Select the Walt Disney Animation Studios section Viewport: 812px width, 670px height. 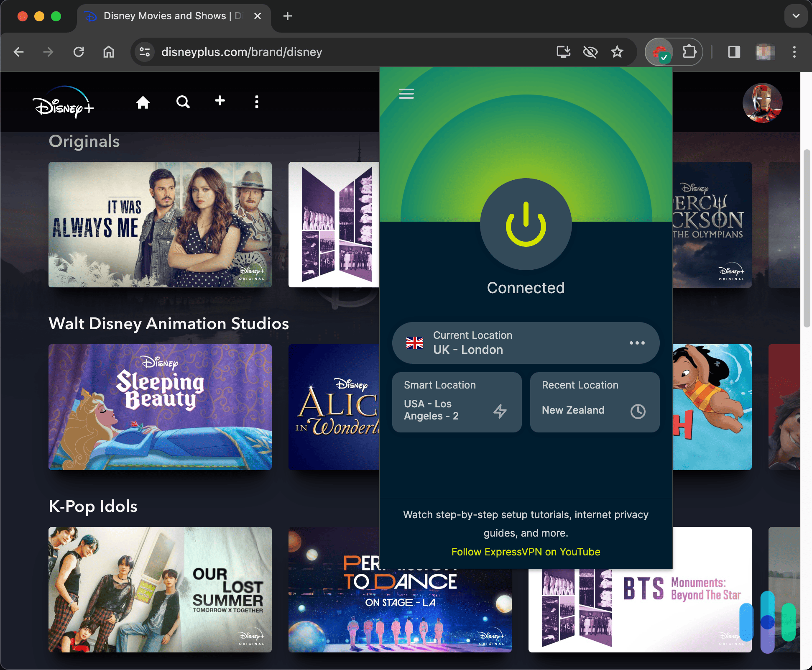tap(169, 323)
